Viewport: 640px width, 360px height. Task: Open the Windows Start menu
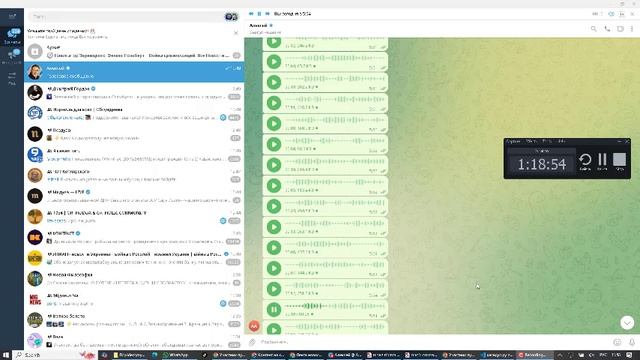pos(6,355)
